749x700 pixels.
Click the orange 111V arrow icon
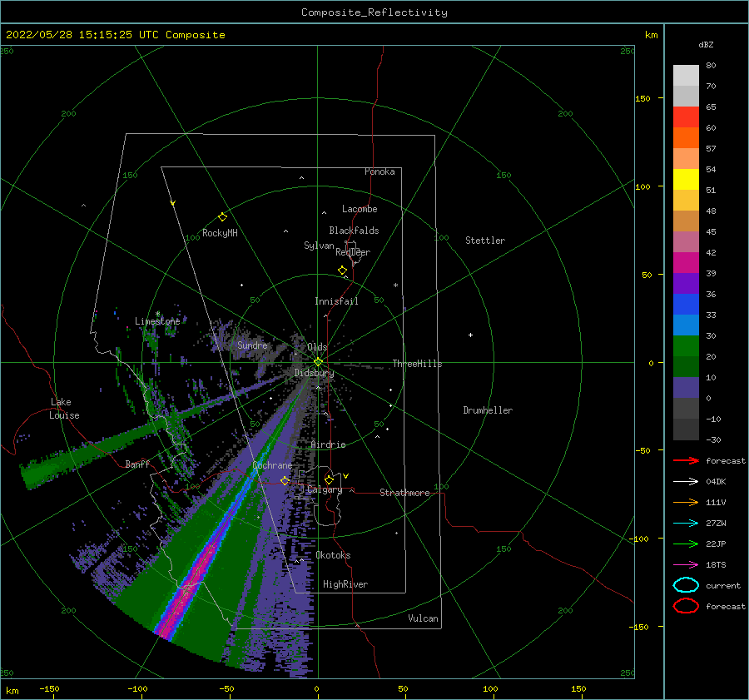point(686,502)
